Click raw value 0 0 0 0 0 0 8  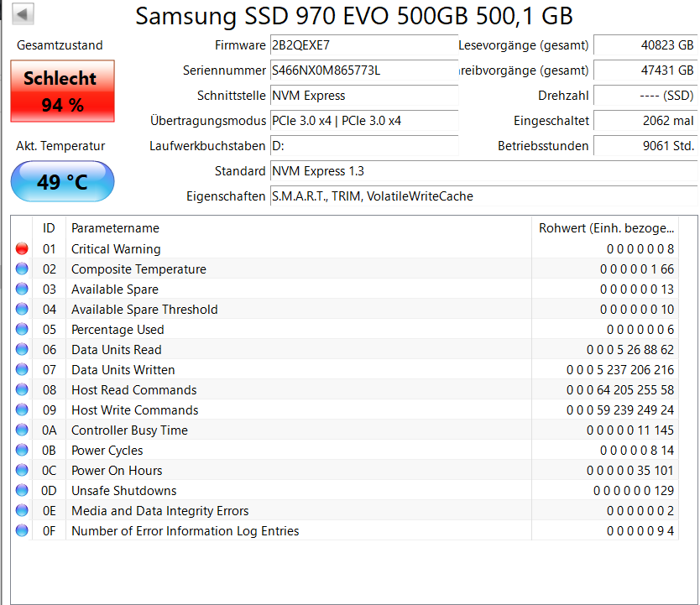[640, 249]
